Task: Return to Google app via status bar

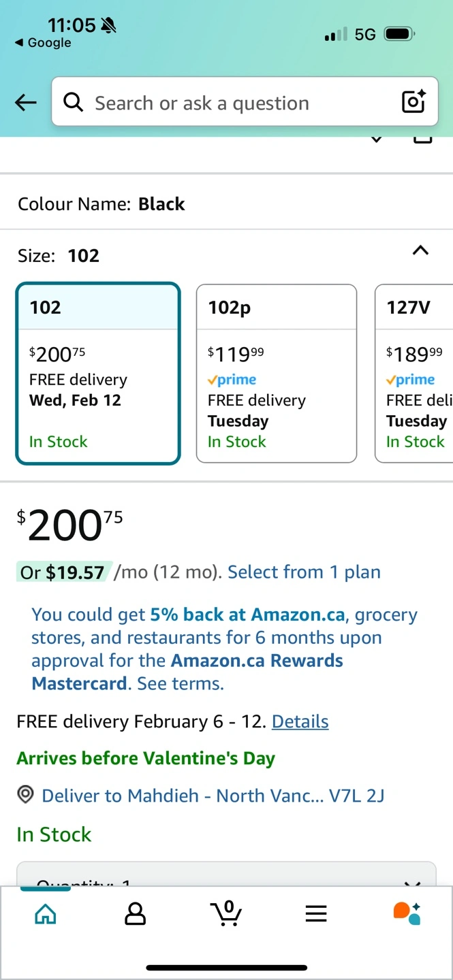Action: click(43, 43)
